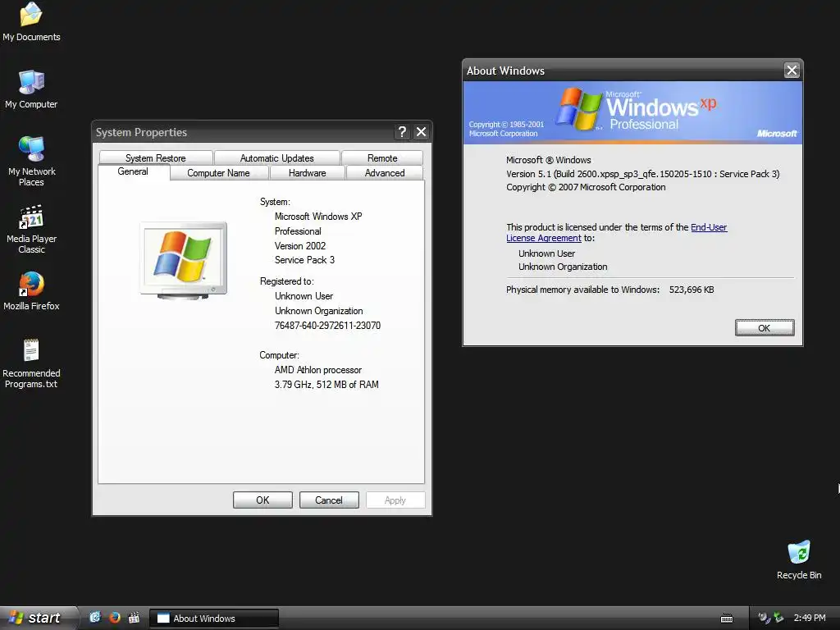
Task: Click OK in About Windows dialog
Action: click(x=765, y=328)
